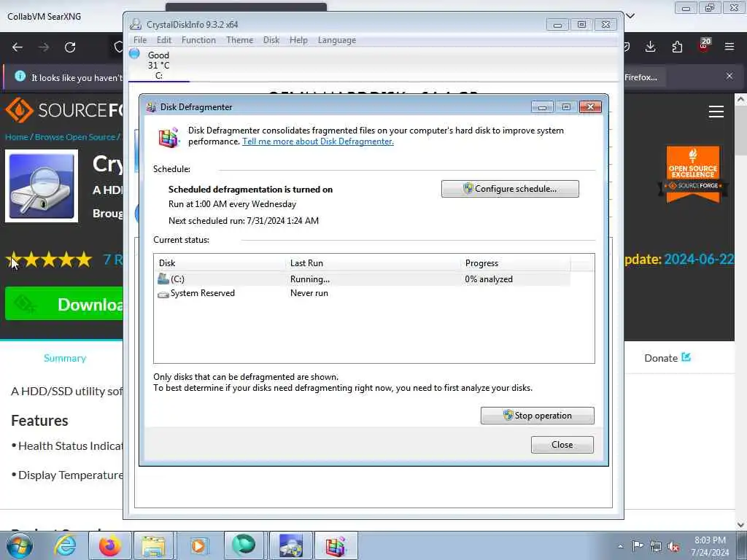
Task: Click the Configure schedule button
Action: click(x=510, y=189)
